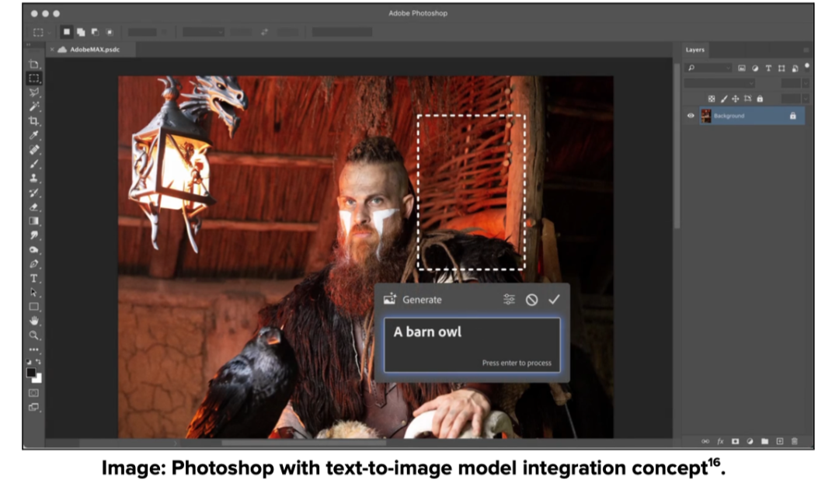Select the Pen tool
Viewport: 839px width, 504px height.
(x=33, y=264)
